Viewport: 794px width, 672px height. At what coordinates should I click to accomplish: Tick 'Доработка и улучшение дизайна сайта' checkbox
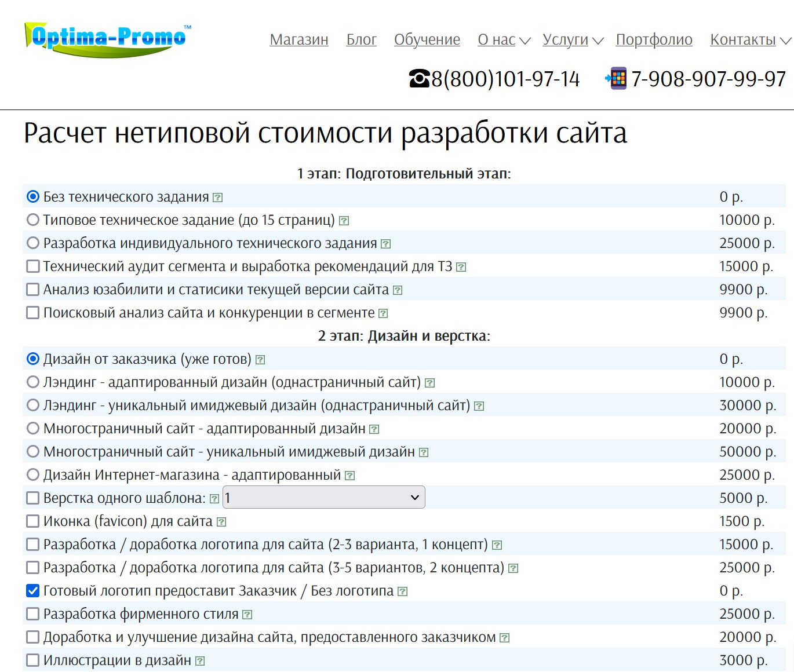point(33,637)
